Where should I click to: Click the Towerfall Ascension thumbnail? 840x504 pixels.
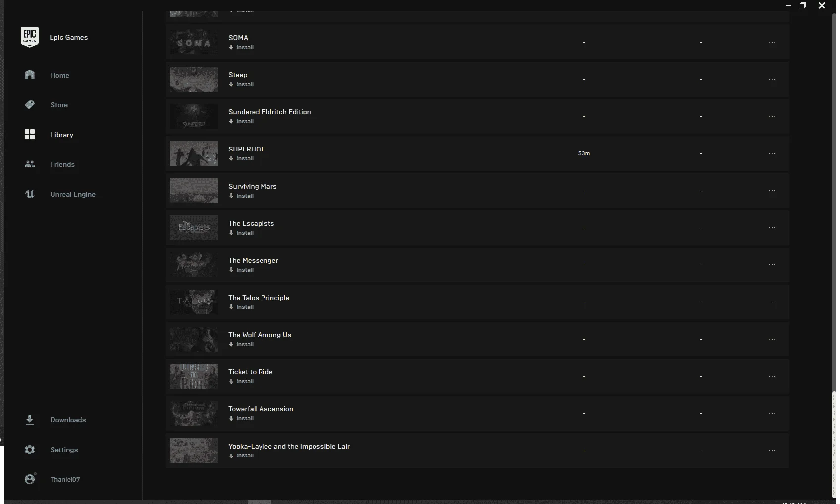pyautogui.click(x=194, y=413)
